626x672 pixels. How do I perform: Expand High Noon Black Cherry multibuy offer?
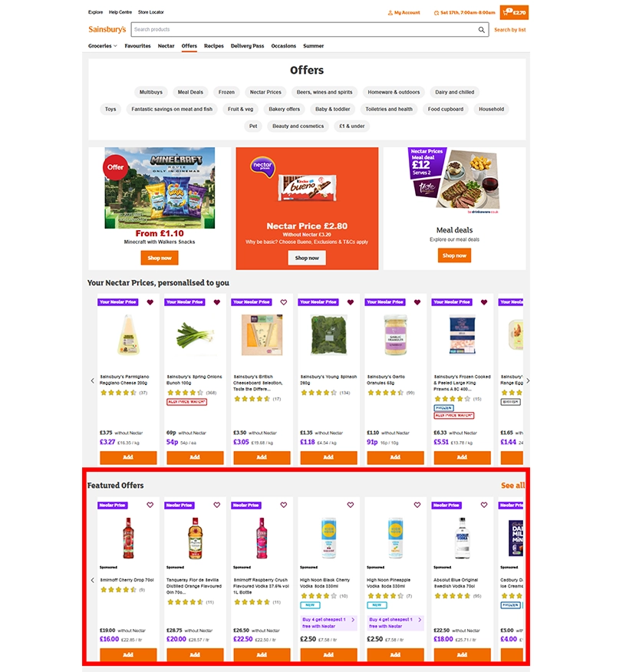(328, 623)
